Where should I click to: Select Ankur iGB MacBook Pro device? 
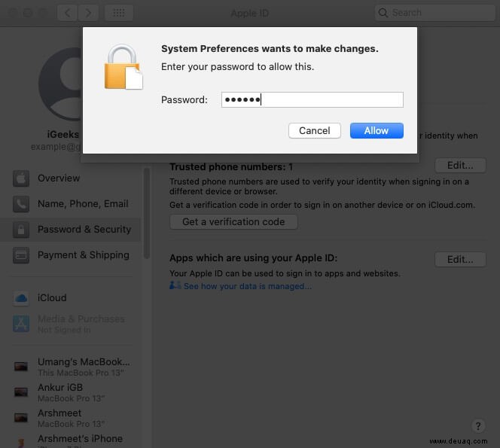[70, 392]
